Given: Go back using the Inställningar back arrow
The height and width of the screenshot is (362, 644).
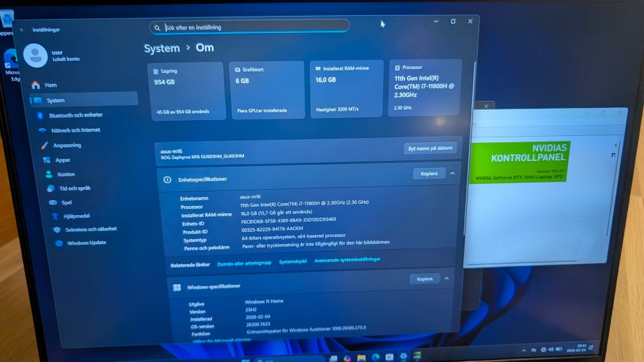Looking at the screenshot, I should click(22, 29).
